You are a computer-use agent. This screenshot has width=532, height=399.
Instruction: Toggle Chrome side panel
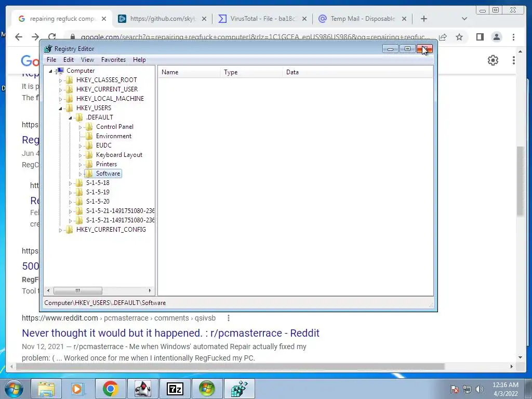(480, 37)
